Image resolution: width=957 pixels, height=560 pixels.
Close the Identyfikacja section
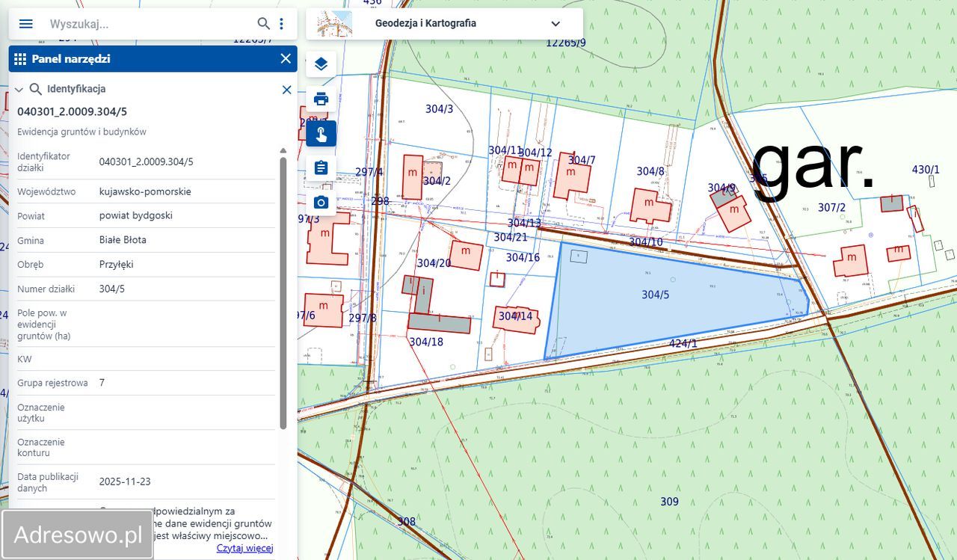286,90
